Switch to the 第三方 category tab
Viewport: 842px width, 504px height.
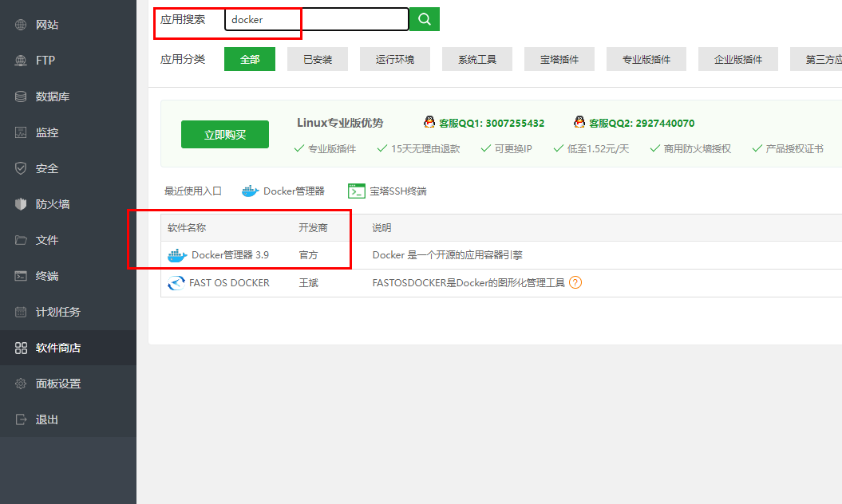(816, 59)
